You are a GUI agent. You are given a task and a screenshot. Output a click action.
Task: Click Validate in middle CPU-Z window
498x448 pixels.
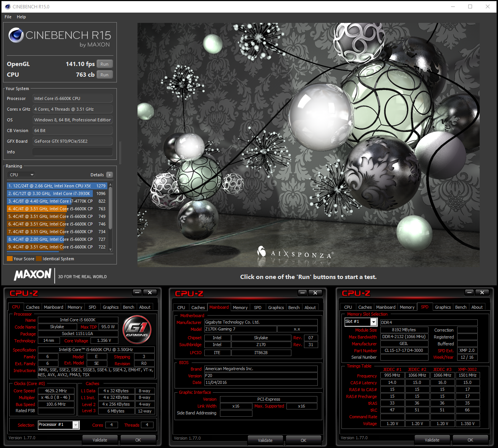pyautogui.click(x=265, y=440)
